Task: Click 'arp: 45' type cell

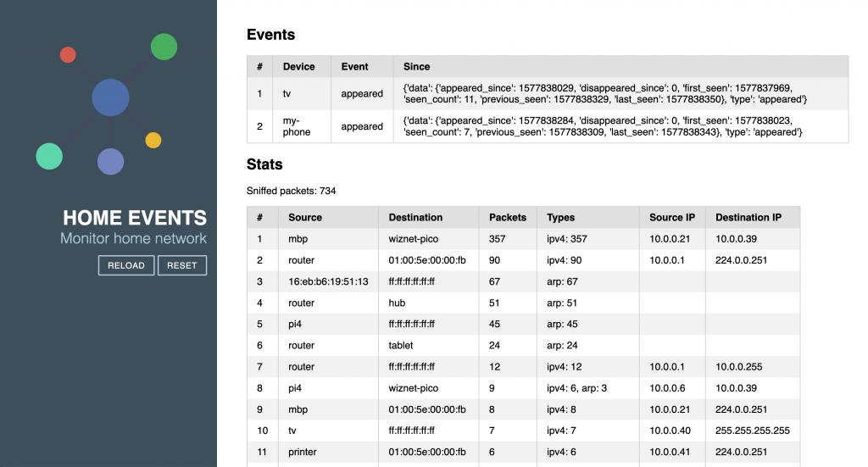Action: pos(562,325)
